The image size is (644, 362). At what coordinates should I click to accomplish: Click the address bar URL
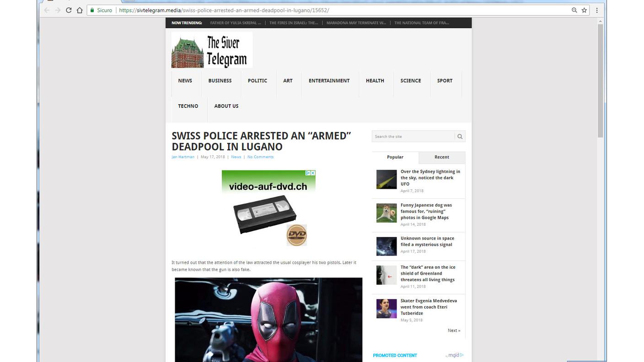tap(224, 10)
